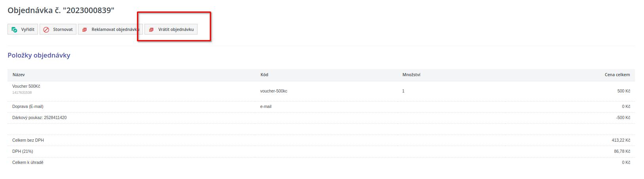
Task: Click the green checkmark icon on Vyřídit
Action: [x=15, y=30]
